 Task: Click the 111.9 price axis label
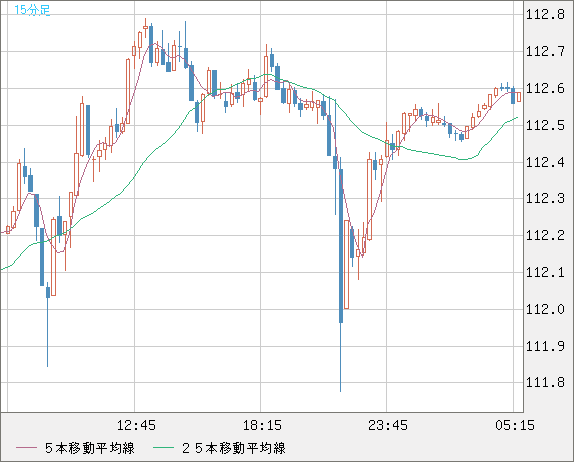click(x=545, y=346)
